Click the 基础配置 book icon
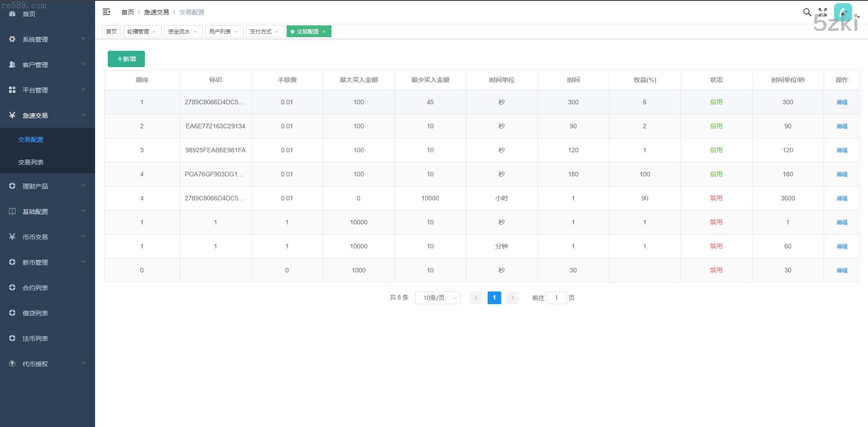 click(12, 212)
